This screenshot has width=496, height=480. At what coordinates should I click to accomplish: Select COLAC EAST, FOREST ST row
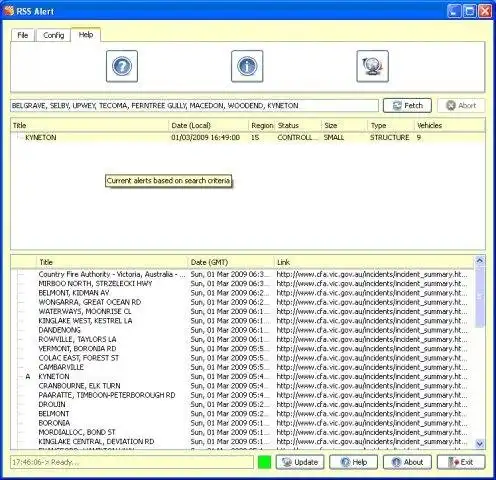pyautogui.click(x=242, y=358)
